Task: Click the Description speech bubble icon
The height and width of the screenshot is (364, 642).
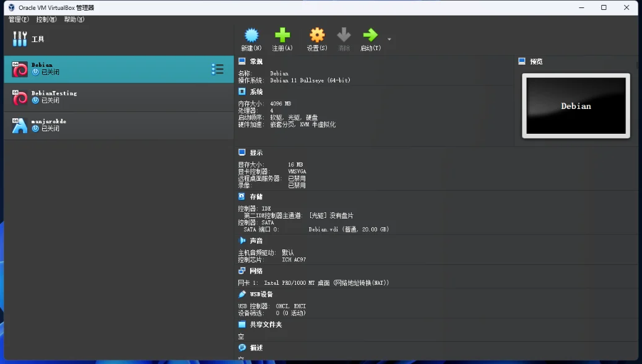Action: click(x=242, y=348)
